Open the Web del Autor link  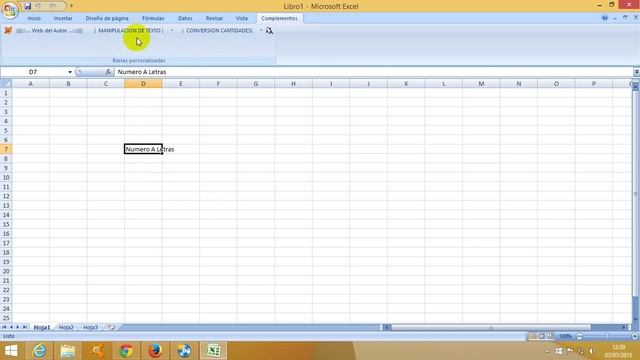49,31
